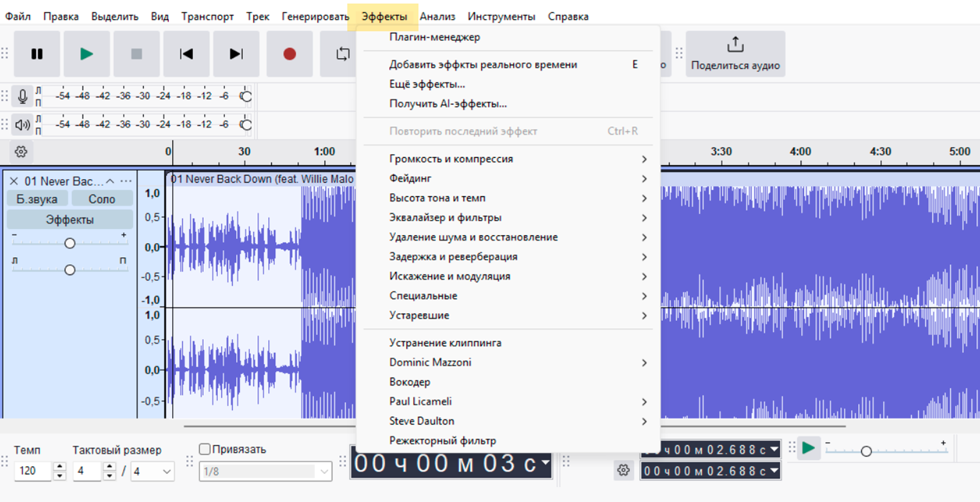Open the Файл menu
Screen dimensions: 980x502
[x=18, y=17]
